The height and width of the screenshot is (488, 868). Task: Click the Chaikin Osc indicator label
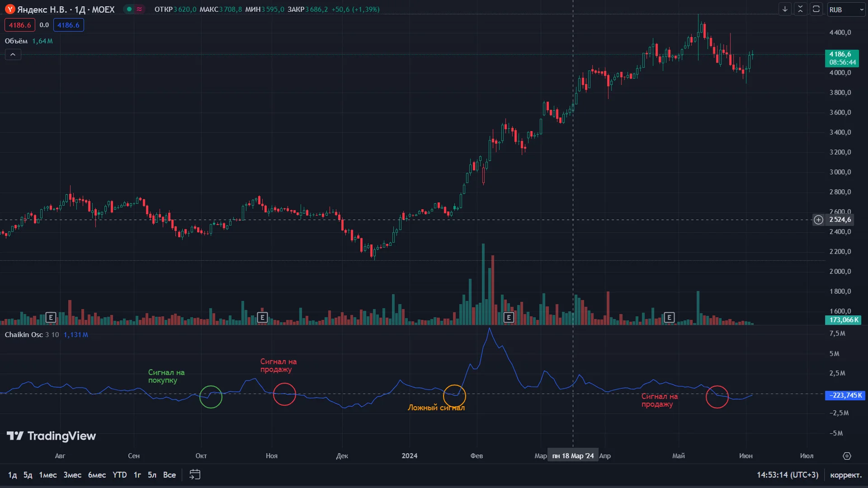tap(24, 335)
